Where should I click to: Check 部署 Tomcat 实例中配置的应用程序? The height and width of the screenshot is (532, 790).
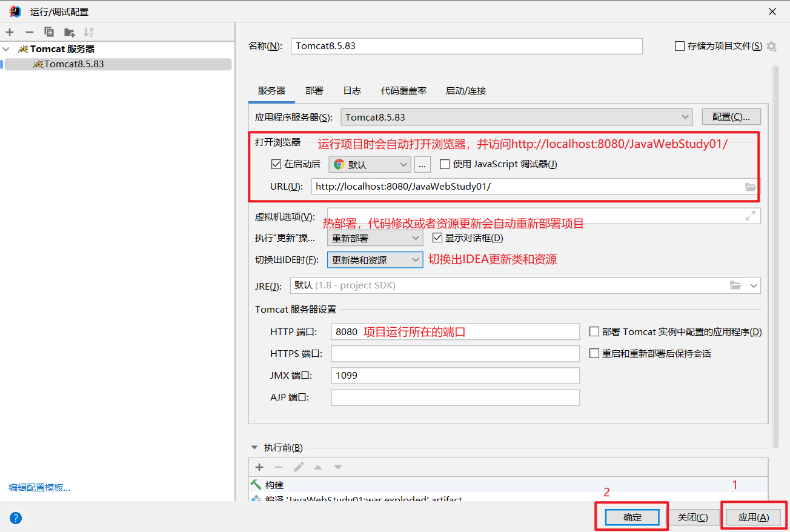click(x=594, y=332)
